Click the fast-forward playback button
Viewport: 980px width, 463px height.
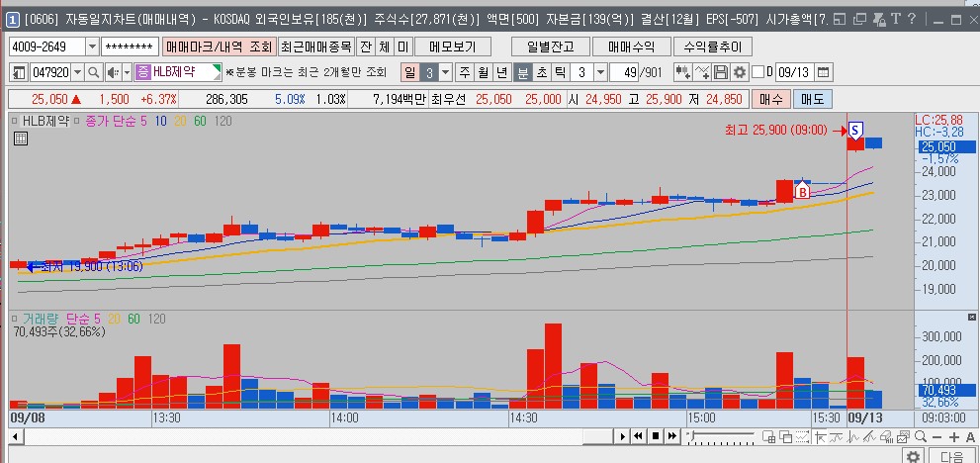[x=671, y=436]
